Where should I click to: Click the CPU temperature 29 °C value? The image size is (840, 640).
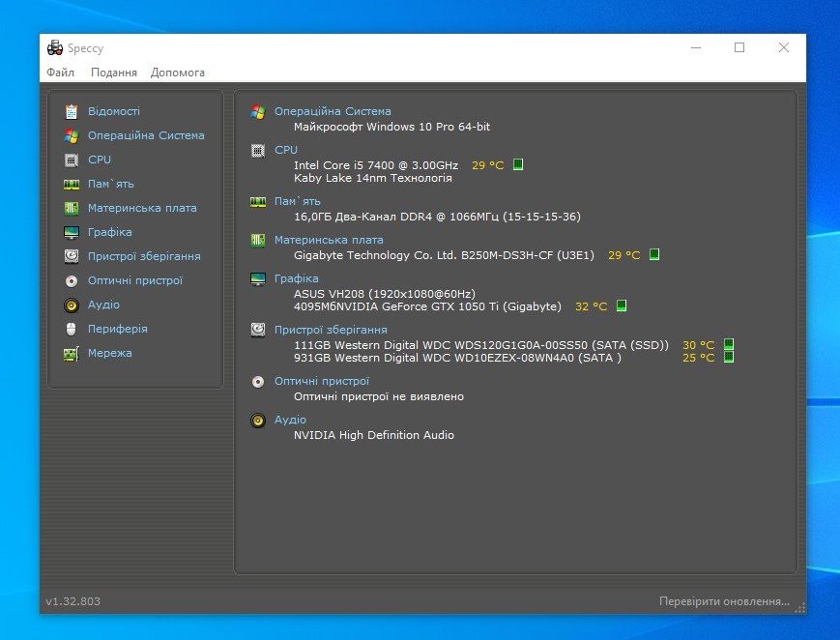pyautogui.click(x=487, y=165)
